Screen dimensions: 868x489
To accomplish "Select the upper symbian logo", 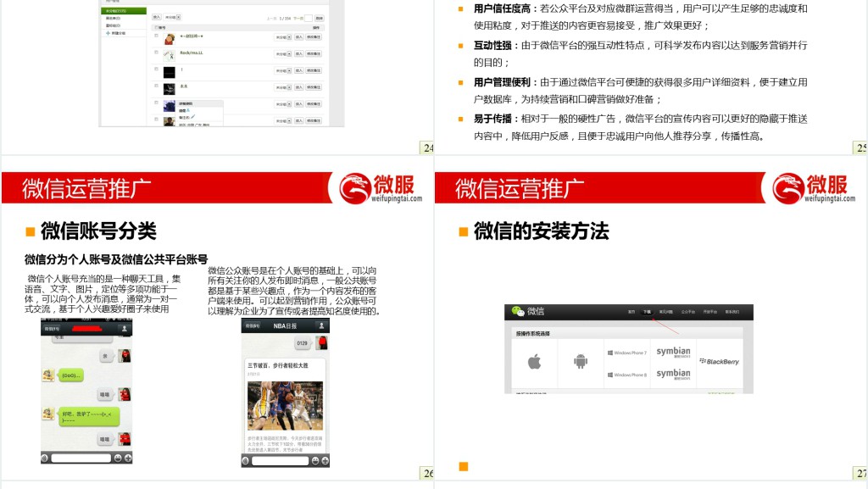I will [x=673, y=353].
